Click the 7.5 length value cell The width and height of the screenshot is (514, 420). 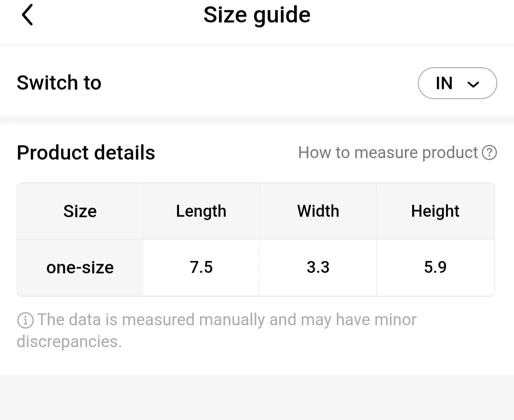point(201,268)
